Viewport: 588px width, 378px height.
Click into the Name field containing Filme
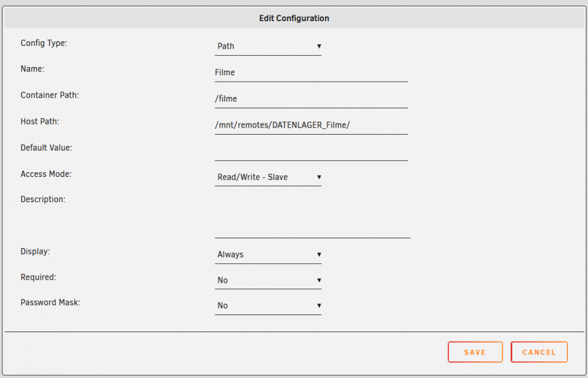click(311, 72)
